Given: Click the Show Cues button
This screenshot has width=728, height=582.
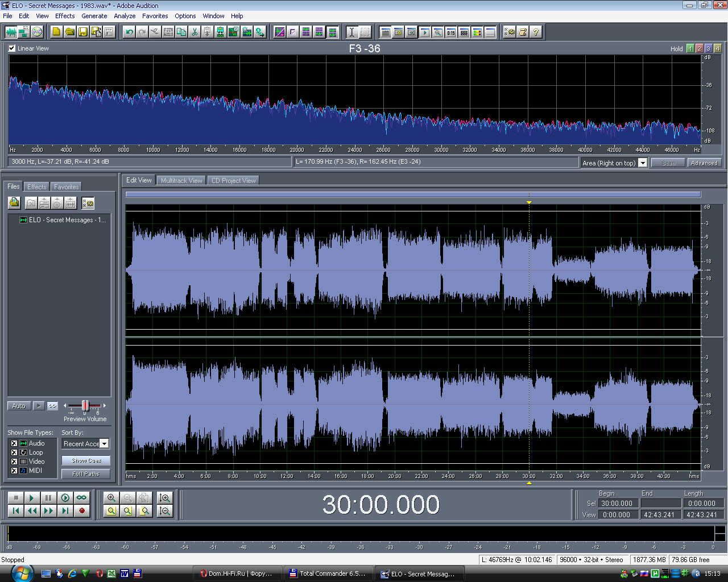Looking at the screenshot, I should pos(86,461).
